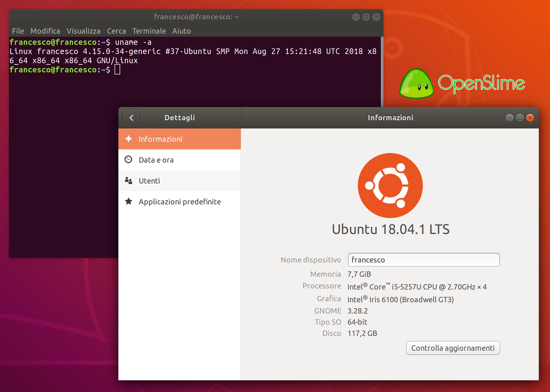
Task: Open the Modifica menu in terminal
Action: (45, 31)
